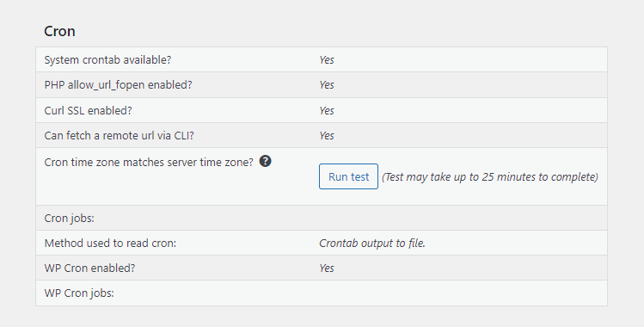Click the Yes value for Curl SSL
Screen dimensions: 644x327
[x=327, y=110]
